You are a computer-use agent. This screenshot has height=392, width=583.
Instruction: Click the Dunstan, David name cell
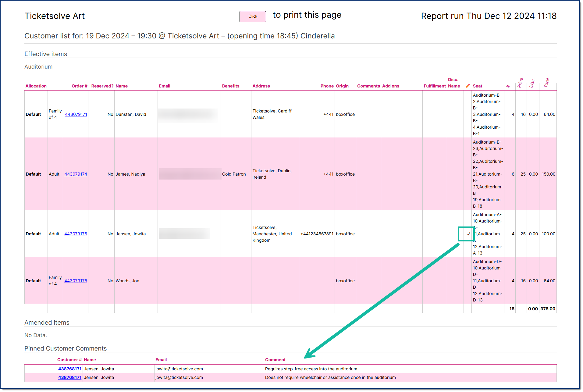[131, 114]
